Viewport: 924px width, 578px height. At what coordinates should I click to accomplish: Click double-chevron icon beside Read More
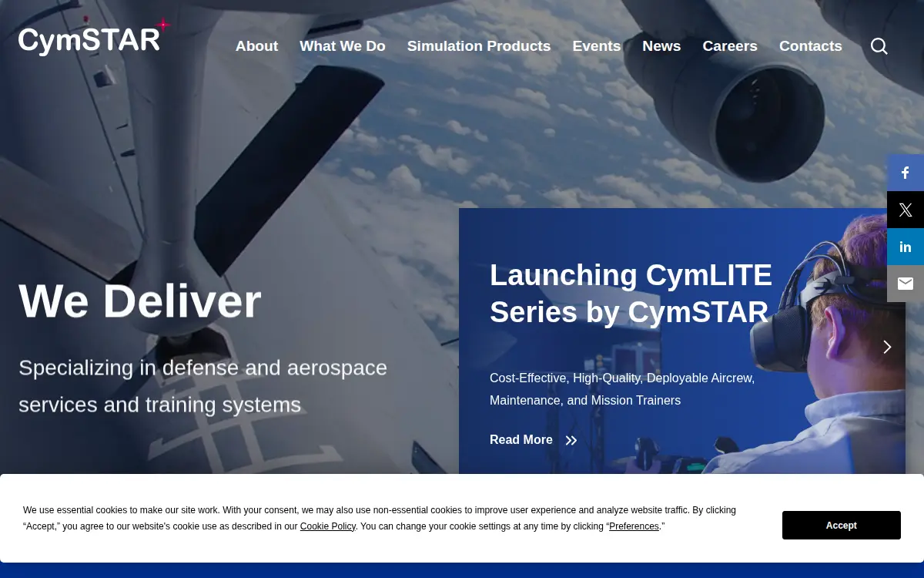[x=571, y=441]
